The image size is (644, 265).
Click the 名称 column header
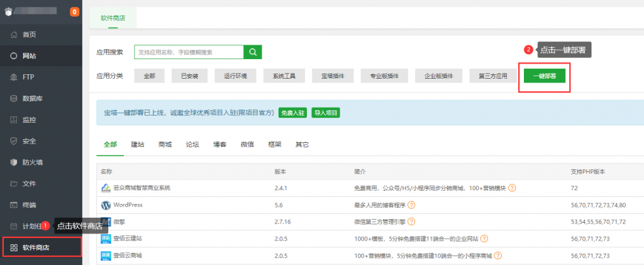pyautogui.click(x=106, y=172)
